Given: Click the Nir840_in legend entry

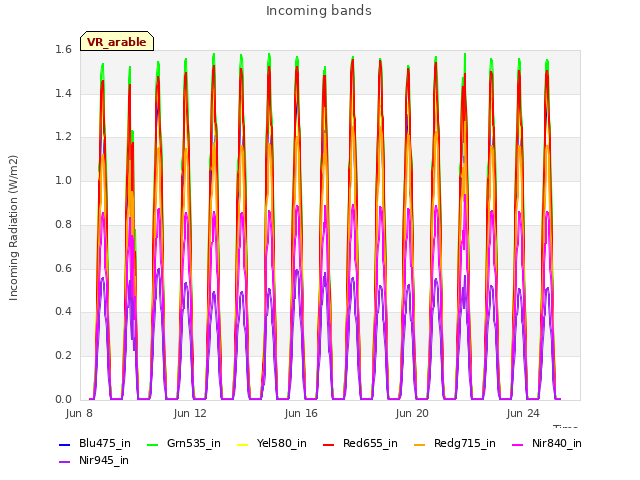Looking at the screenshot, I should tap(547, 444).
